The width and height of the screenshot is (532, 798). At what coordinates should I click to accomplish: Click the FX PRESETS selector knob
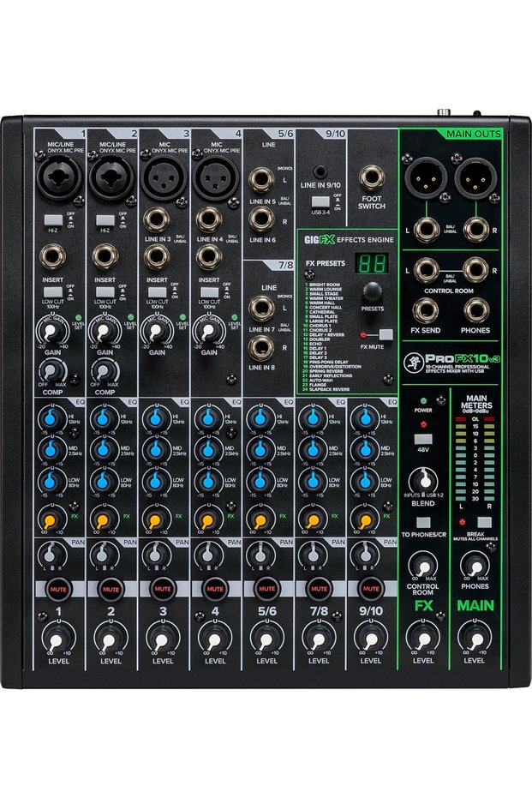(372, 294)
